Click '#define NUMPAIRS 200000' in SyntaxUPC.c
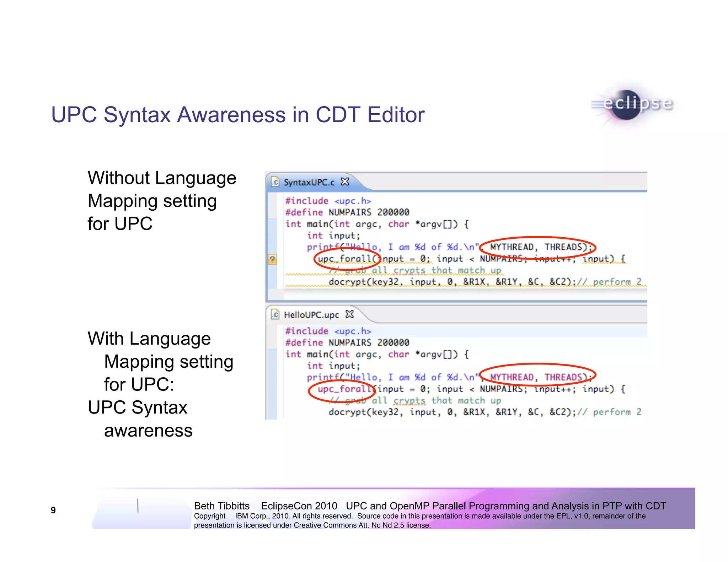 point(347,212)
